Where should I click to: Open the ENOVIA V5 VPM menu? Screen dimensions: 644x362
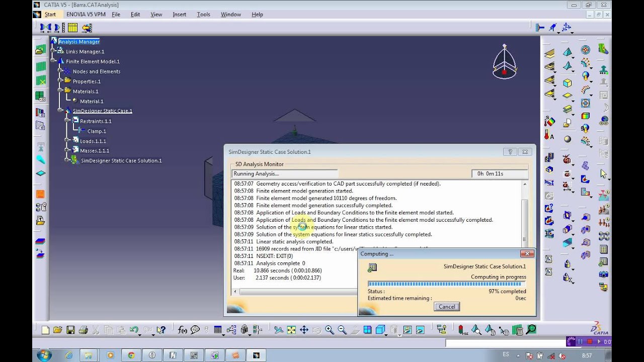coord(86,15)
